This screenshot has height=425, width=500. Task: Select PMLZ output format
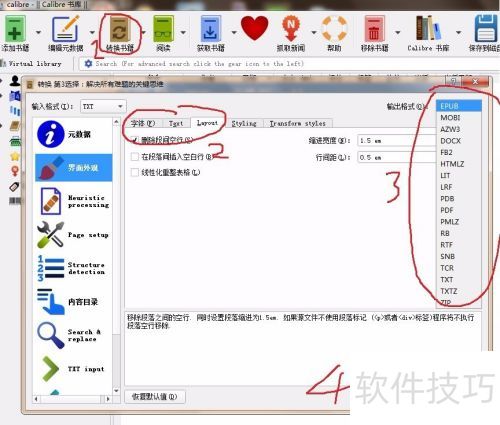(x=459, y=222)
